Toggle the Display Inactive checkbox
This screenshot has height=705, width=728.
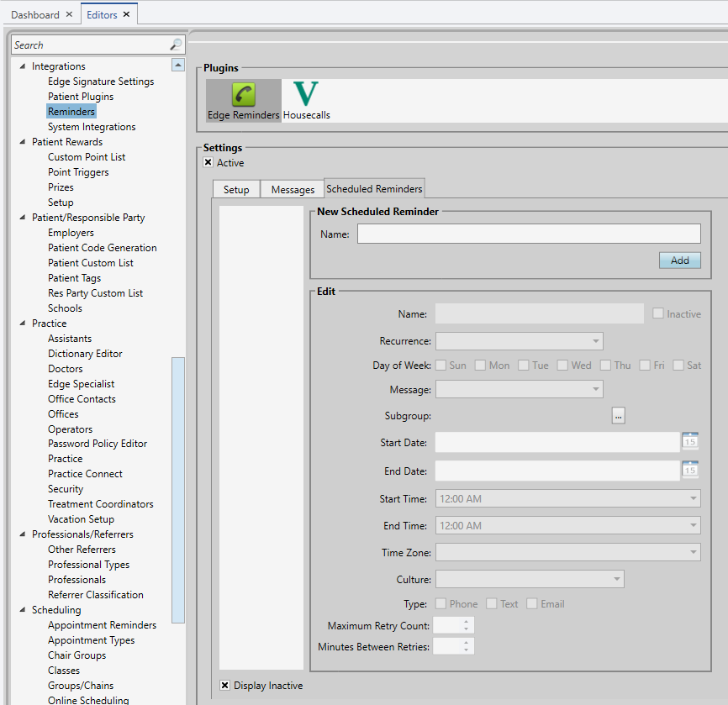224,685
